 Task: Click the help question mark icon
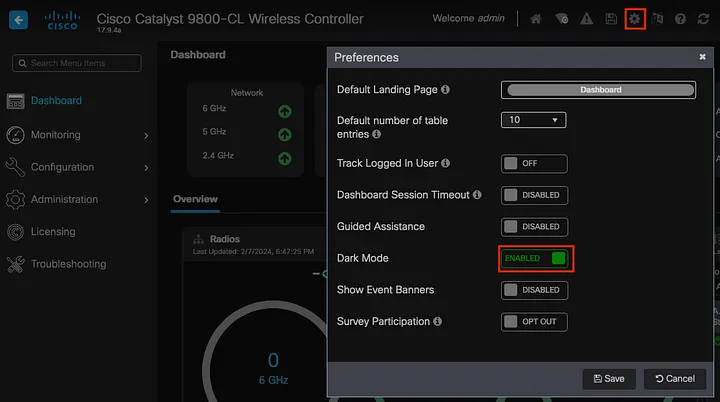click(680, 19)
